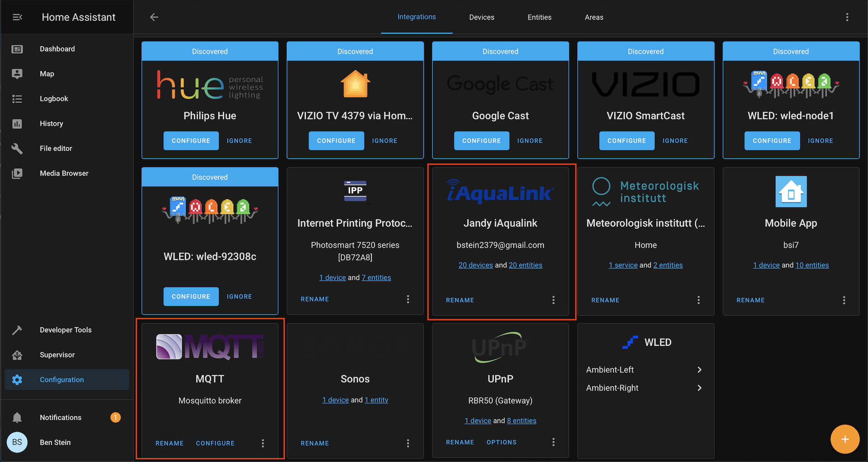The height and width of the screenshot is (462, 868).
Task: Open the Internet Printing Protocol card menu
Action: click(x=408, y=299)
